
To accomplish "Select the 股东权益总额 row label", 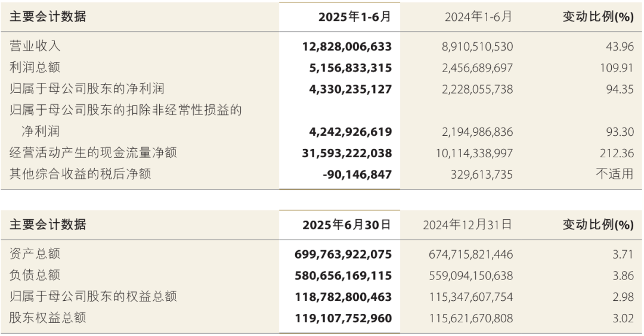I will coord(48,318).
